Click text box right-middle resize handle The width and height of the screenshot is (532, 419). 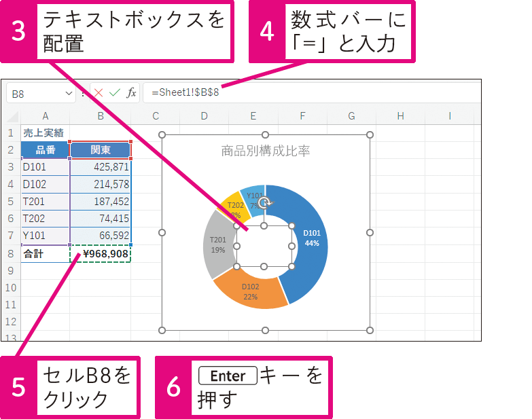click(x=291, y=246)
